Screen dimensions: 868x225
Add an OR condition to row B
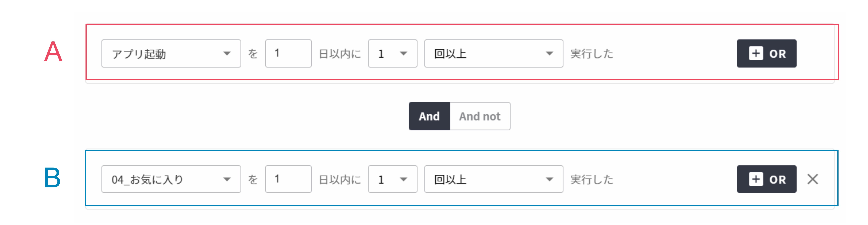[x=767, y=179]
